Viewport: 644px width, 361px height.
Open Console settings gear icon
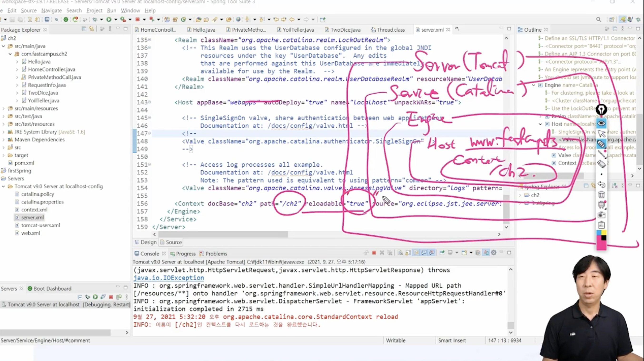(494, 253)
